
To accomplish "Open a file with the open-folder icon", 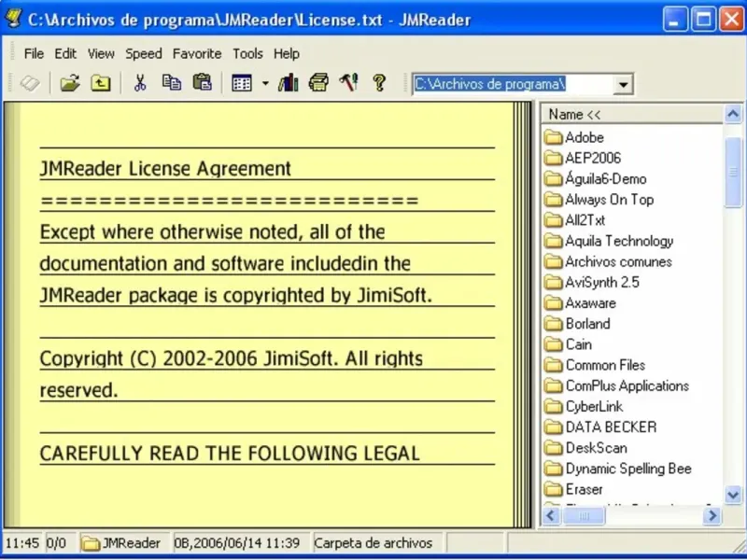I will [x=69, y=84].
